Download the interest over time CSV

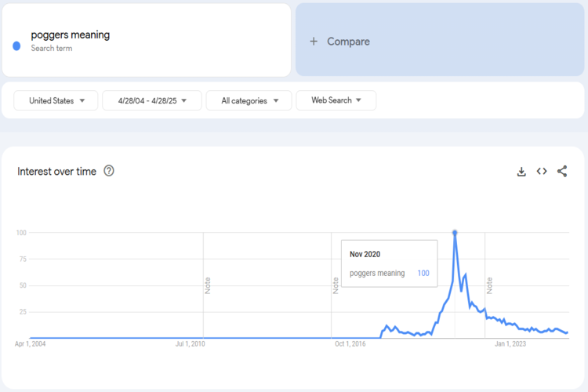pyautogui.click(x=521, y=172)
